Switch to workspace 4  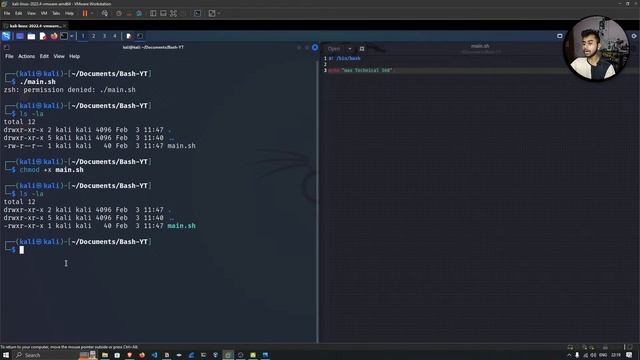pos(115,36)
